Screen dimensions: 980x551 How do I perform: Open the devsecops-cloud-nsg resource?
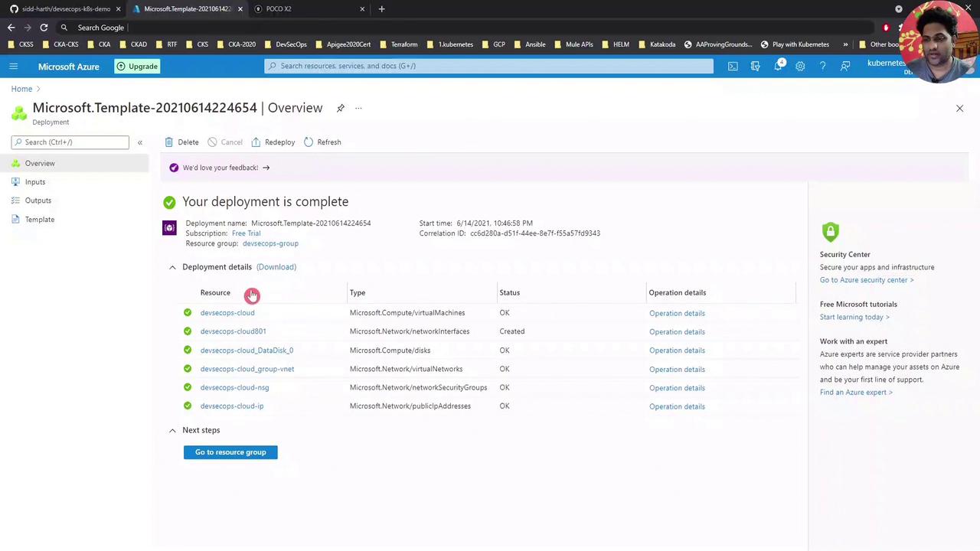point(234,387)
